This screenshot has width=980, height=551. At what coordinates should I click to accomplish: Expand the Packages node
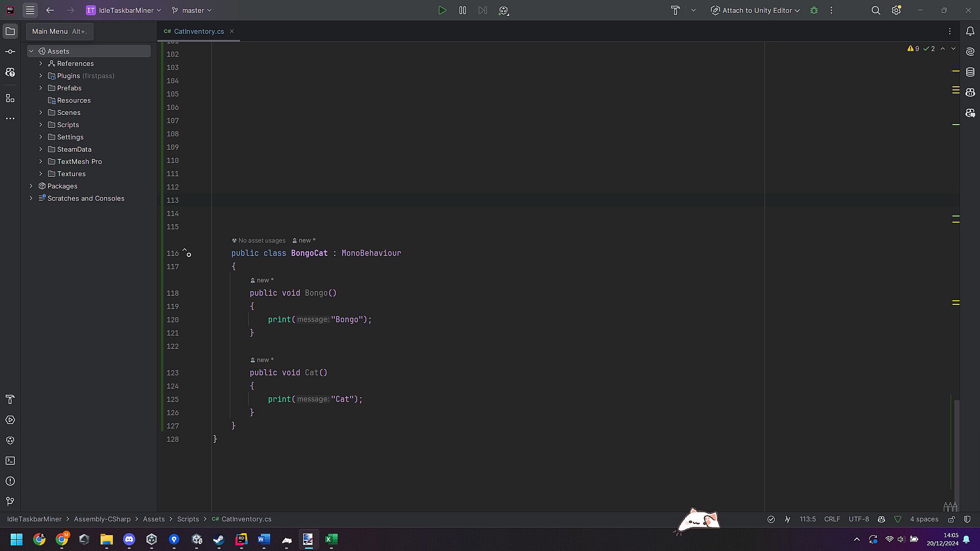[31, 186]
